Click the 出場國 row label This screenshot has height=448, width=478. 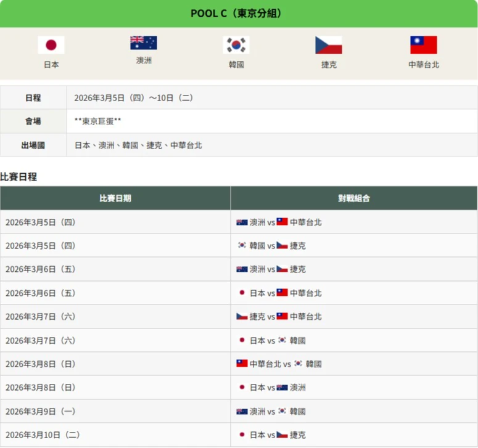(x=33, y=145)
